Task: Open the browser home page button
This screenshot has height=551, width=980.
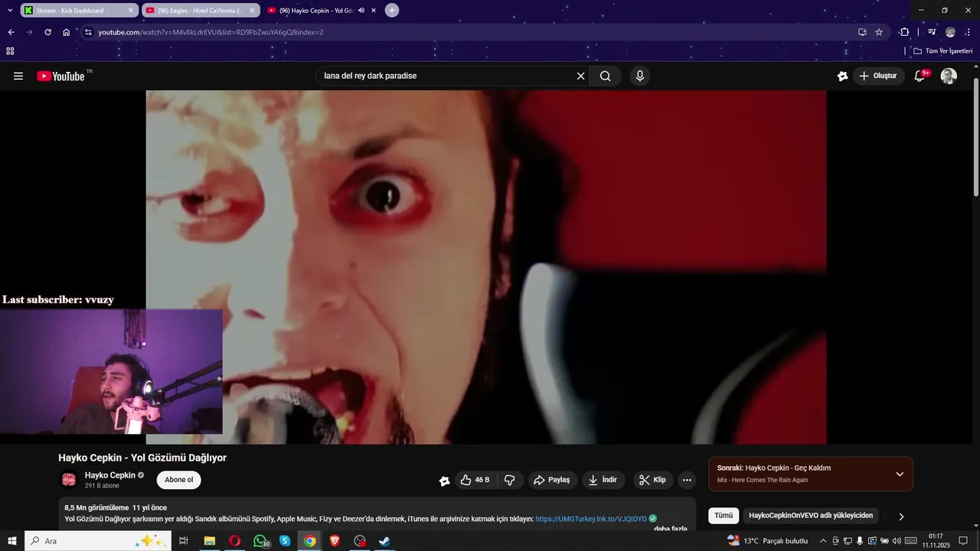Action: 67,32
